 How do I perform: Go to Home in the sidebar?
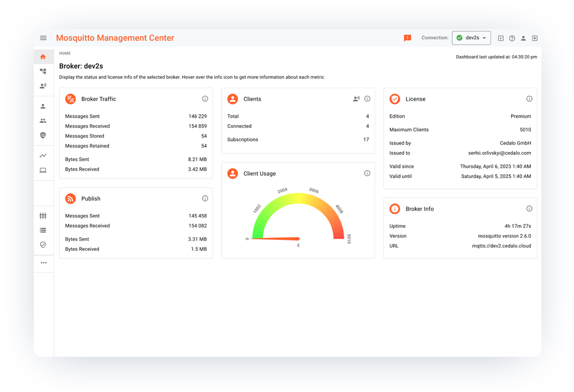pos(43,57)
